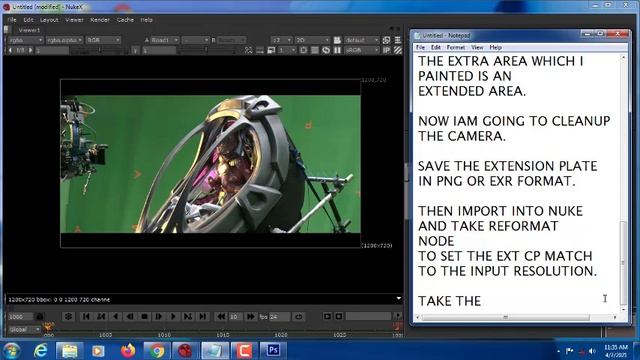The image size is (640, 360).
Task: Toggle the IP input process button
Action: pos(386,50)
